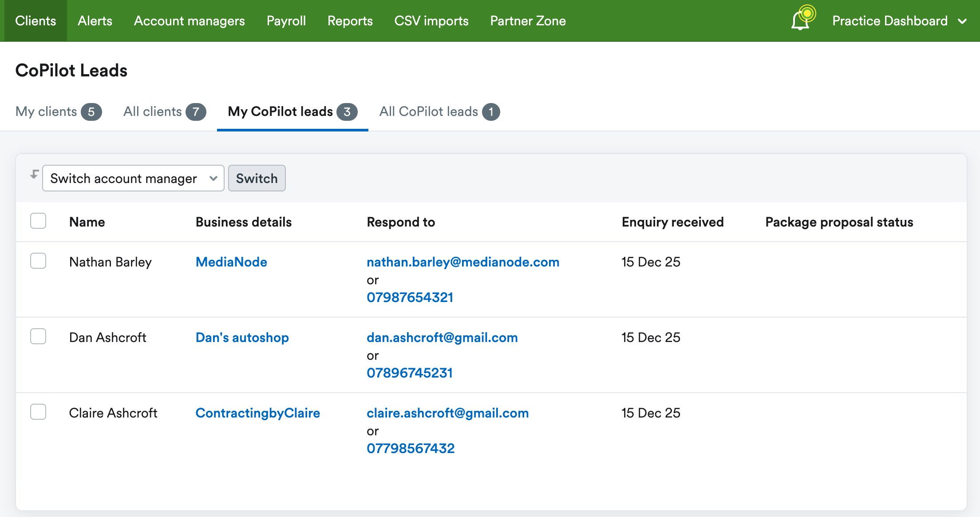Open the Switch account manager dropdown
980x517 pixels.
point(133,178)
